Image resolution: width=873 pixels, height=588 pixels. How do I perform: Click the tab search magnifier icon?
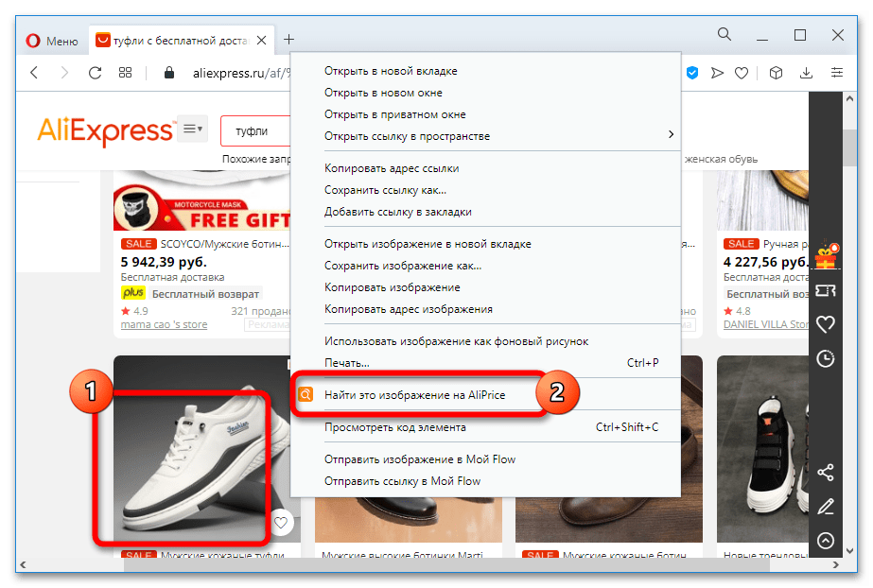coord(725,35)
